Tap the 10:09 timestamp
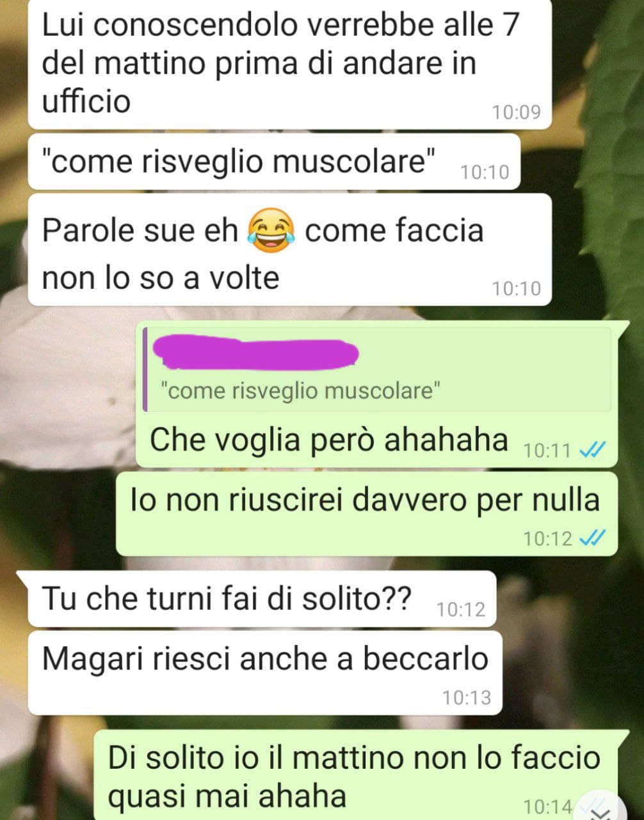The width and height of the screenshot is (644, 820). coord(516,112)
